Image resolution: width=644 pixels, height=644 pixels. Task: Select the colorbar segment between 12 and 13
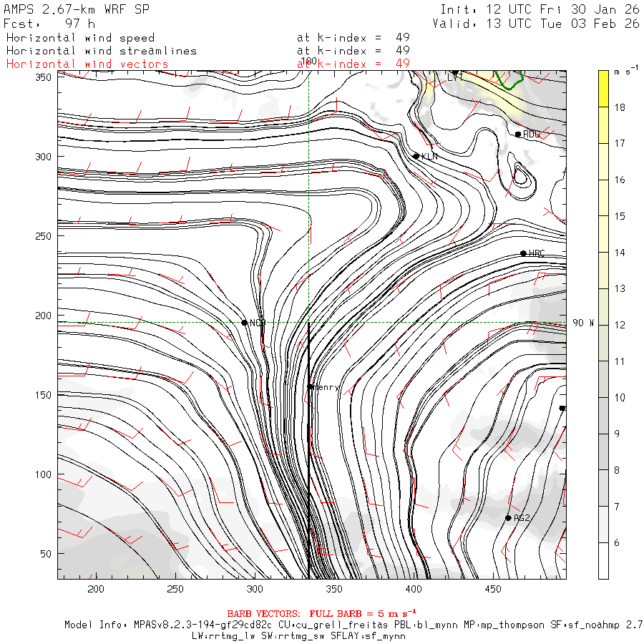pos(603,307)
